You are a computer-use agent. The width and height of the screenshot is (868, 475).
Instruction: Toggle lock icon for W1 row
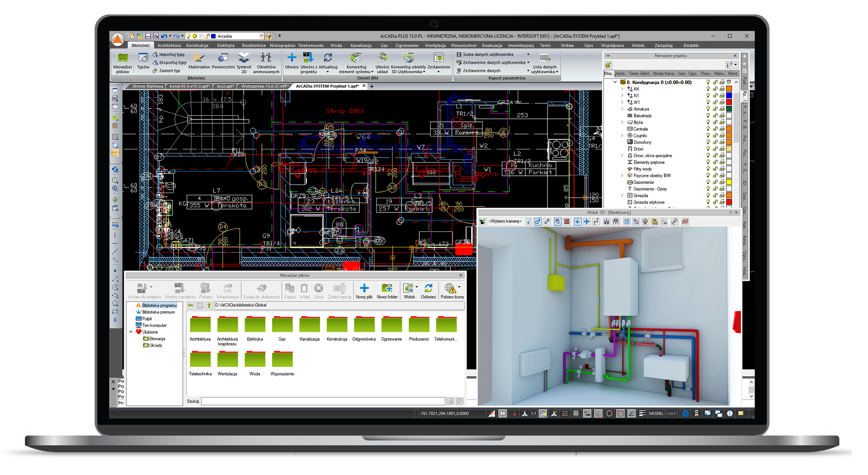coord(715,102)
